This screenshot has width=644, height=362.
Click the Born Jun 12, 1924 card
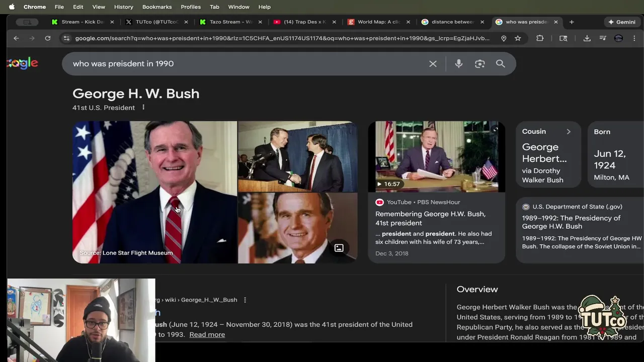(x=616, y=154)
